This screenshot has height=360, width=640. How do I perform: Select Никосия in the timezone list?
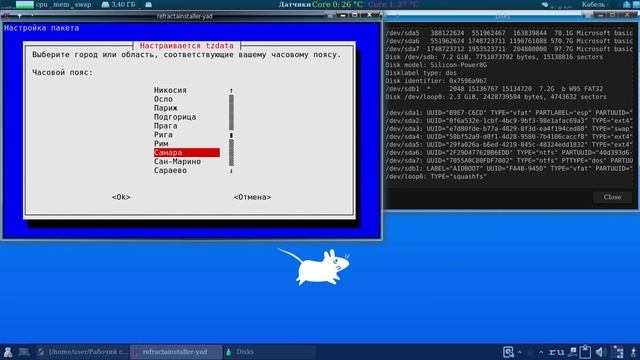(170, 90)
